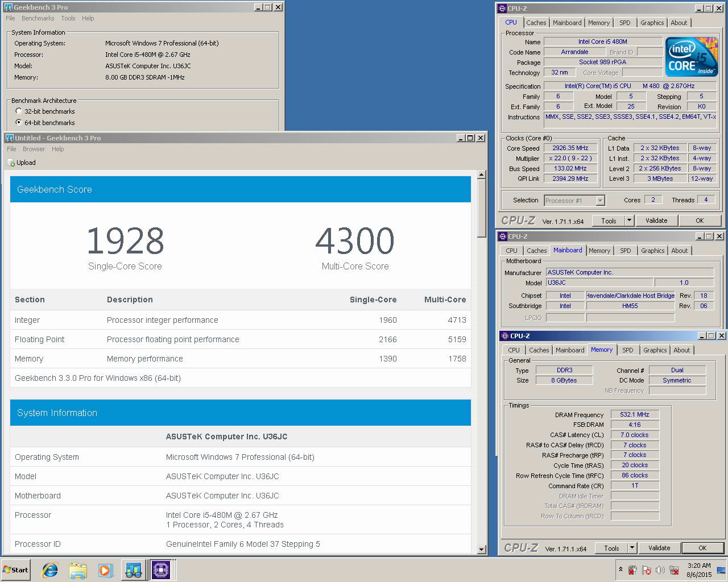Open the Selection Processor #1 combo box
The width and height of the screenshot is (728, 582).
click(574, 201)
